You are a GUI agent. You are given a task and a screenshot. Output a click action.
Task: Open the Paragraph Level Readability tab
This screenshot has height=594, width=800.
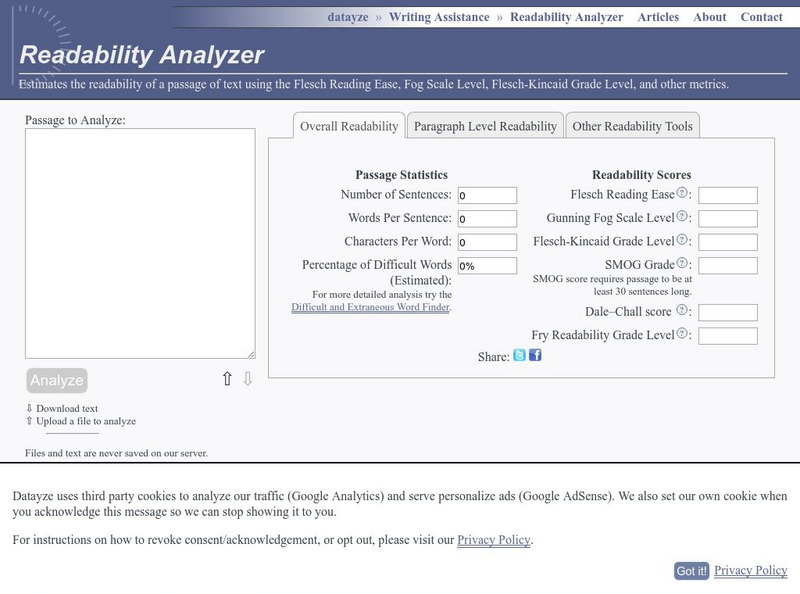pyautogui.click(x=485, y=126)
